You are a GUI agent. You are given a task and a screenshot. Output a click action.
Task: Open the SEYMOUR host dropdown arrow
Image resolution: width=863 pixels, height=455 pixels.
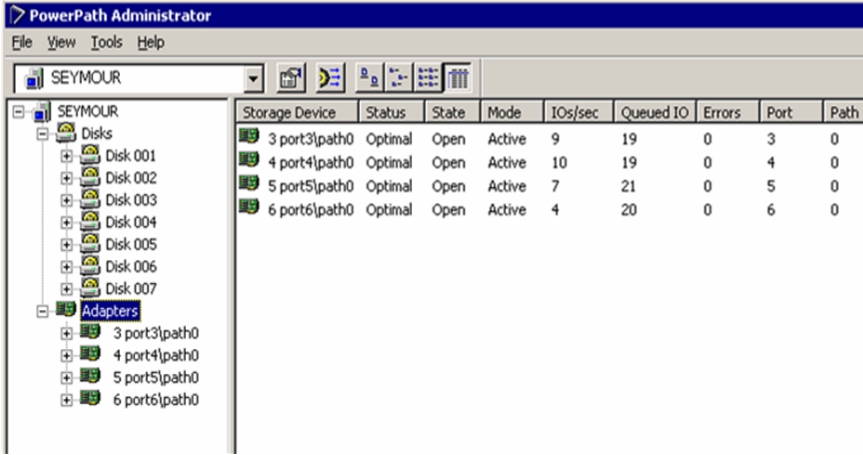point(253,79)
